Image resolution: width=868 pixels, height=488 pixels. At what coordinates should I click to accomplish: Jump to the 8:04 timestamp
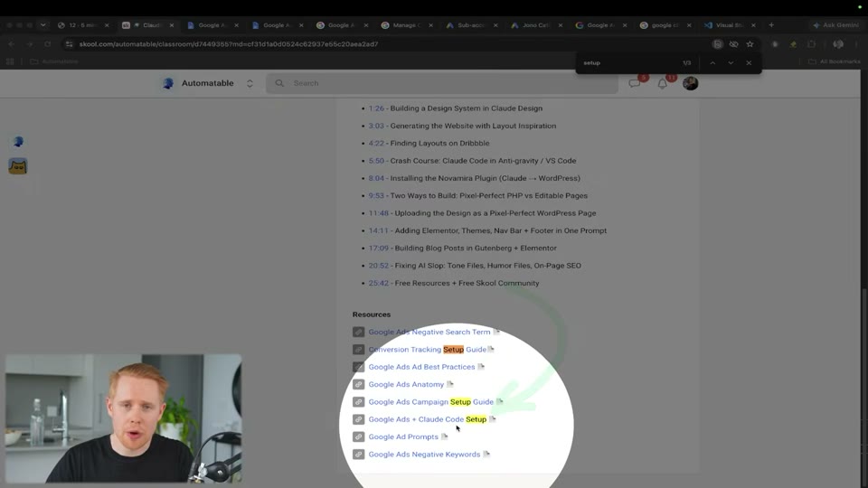(376, 178)
